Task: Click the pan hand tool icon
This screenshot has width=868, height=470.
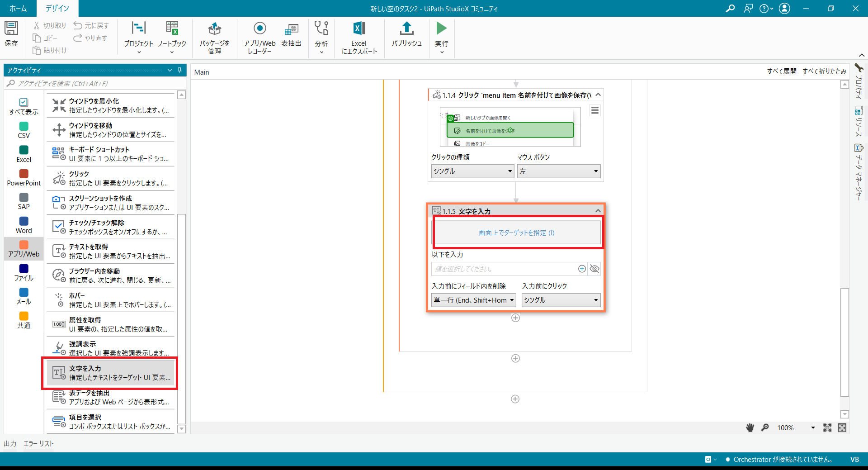Action: (750, 427)
